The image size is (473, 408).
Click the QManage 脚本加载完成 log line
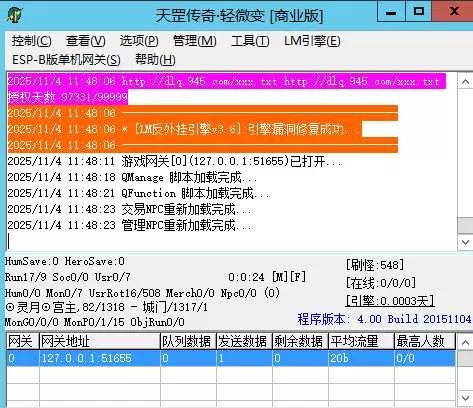tap(132, 177)
